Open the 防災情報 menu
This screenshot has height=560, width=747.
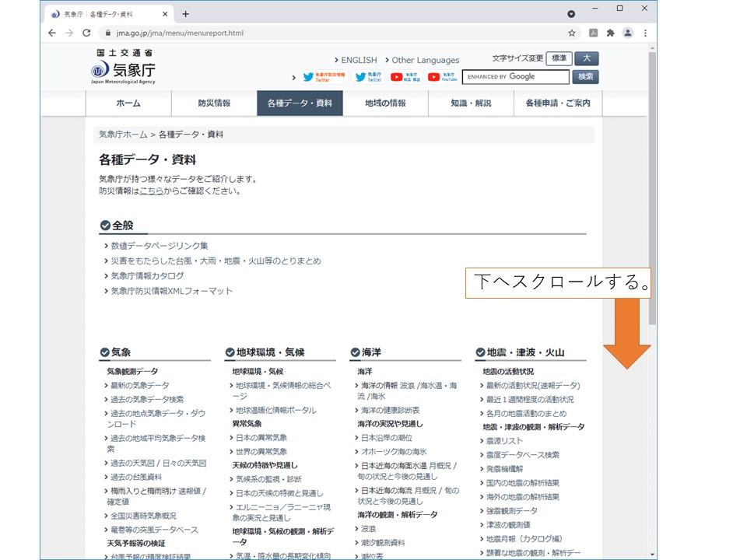tap(215, 103)
